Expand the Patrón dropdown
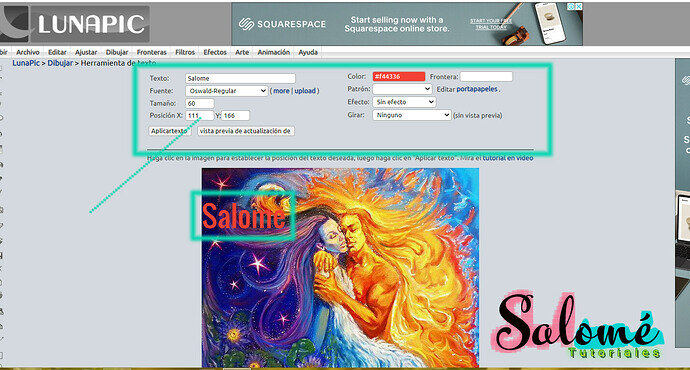This screenshot has width=690, height=370. [402, 89]
